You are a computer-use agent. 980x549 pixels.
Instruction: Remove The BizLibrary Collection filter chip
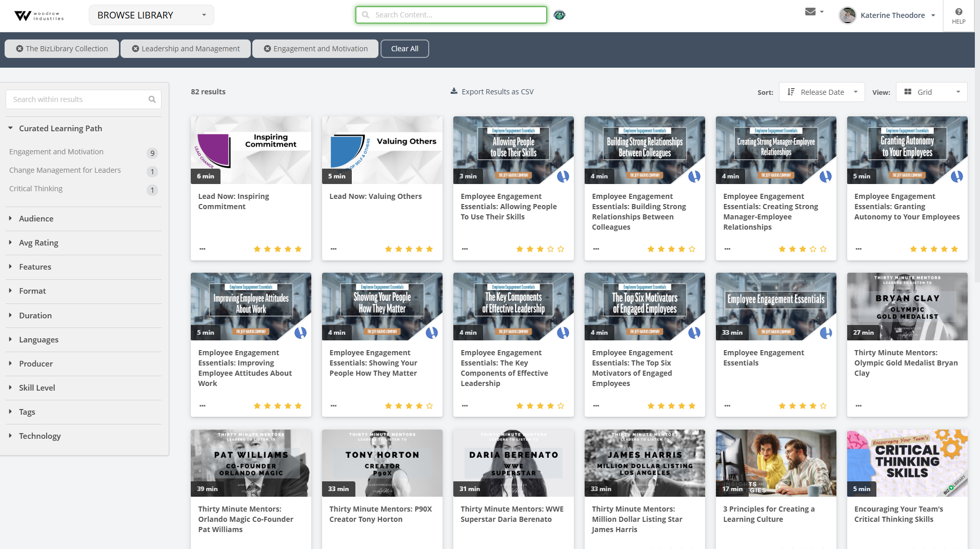click(x=18, y=48)
